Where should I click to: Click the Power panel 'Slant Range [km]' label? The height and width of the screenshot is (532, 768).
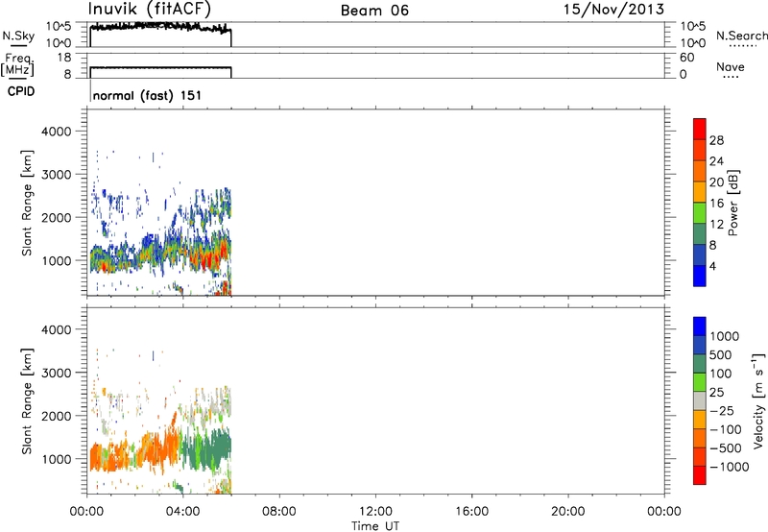[27, 203]
